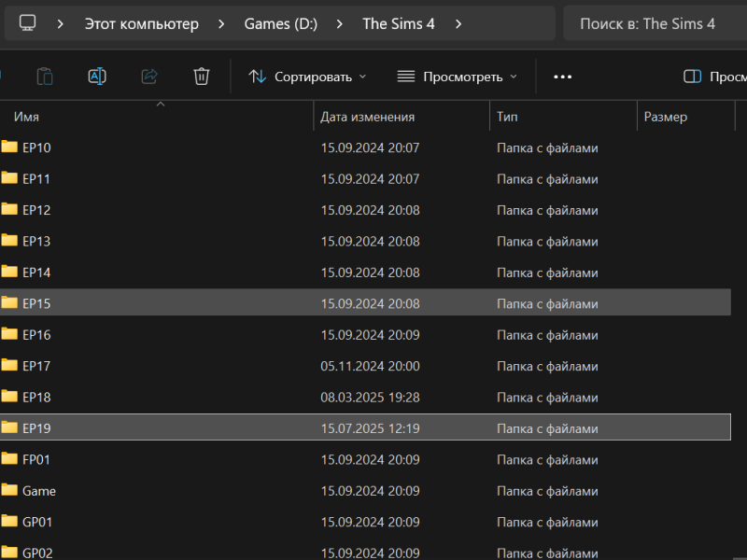
Task: Expand the chevron after Games (D:)
Action: pyautogui.click(x=339, y=24)
